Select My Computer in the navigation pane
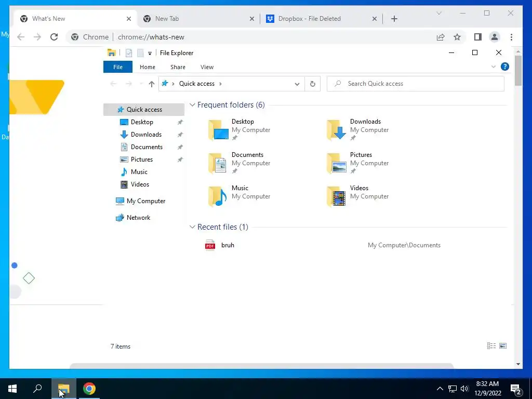Screen dimensions: 532x399 (x=145, y=201)
